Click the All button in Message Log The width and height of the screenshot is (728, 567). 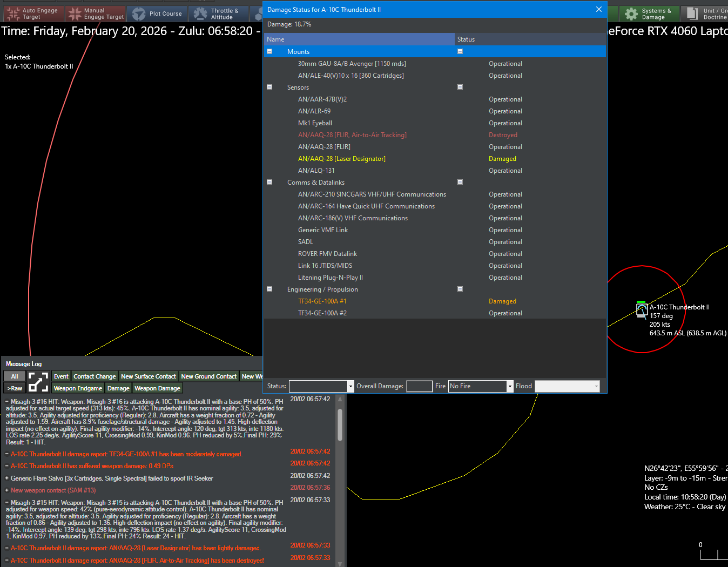(x=15, y=376)
